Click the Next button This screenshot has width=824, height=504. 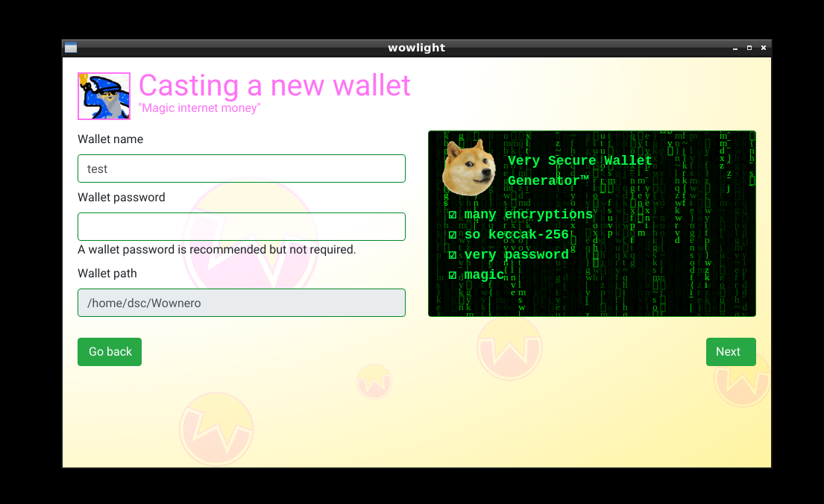coord(731,352)
